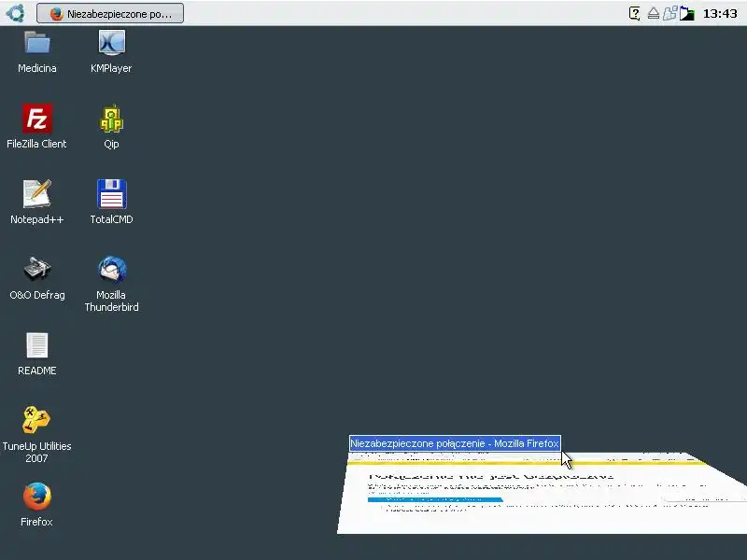This screenshot has width=747, height=560.
Task: Click the 13:43 clock
Action: coord(720,13)
